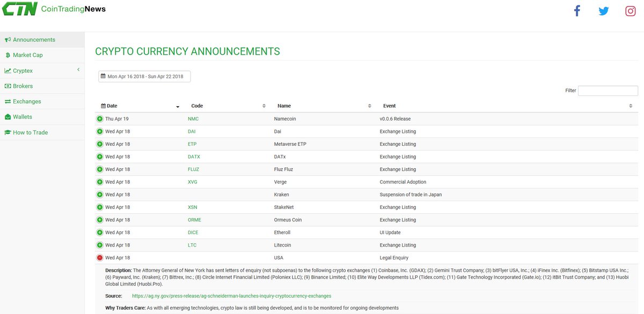Viewport: 644px width, 314px height.
Task: Open the ORME coin code link
Action: coord(194,220)
